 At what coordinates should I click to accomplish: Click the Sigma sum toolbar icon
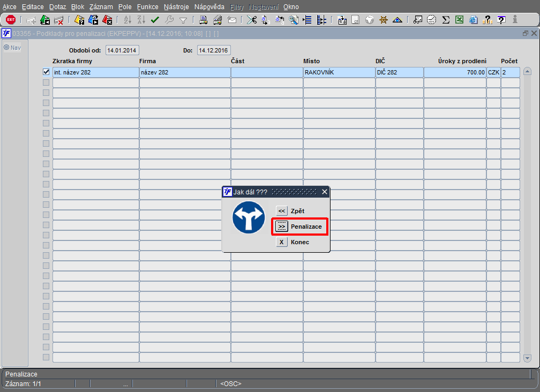[445, 20]
